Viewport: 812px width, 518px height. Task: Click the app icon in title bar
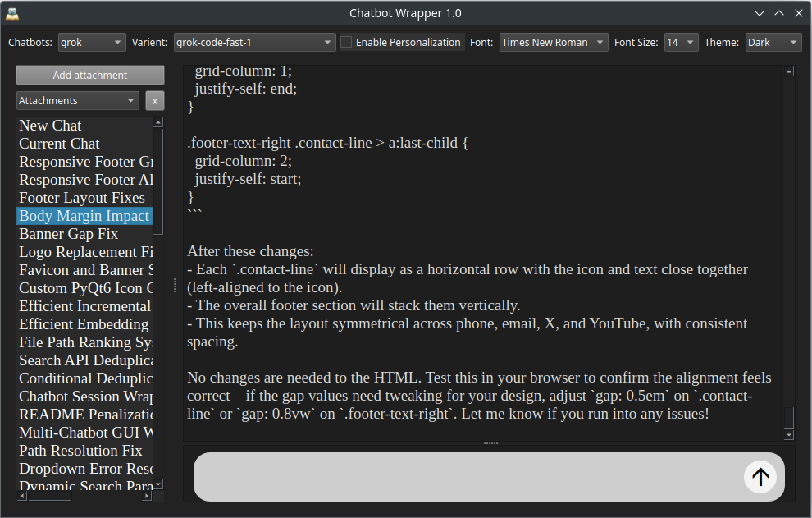click(12, 12)
